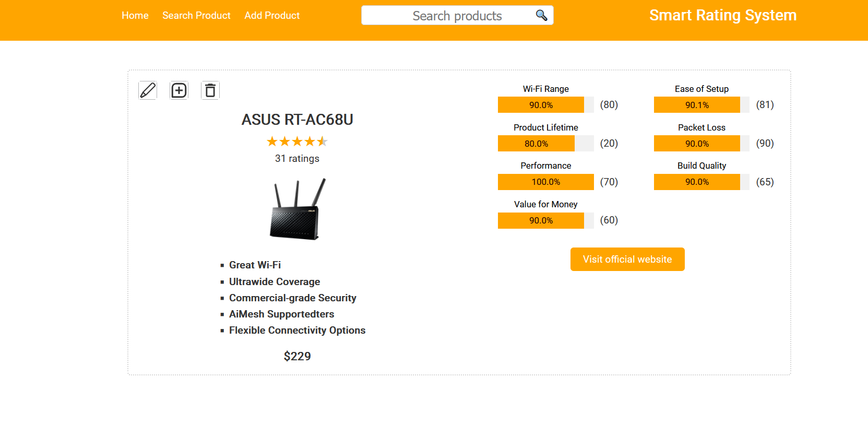Click the Wi-Fi Range label

coord(546,89)
